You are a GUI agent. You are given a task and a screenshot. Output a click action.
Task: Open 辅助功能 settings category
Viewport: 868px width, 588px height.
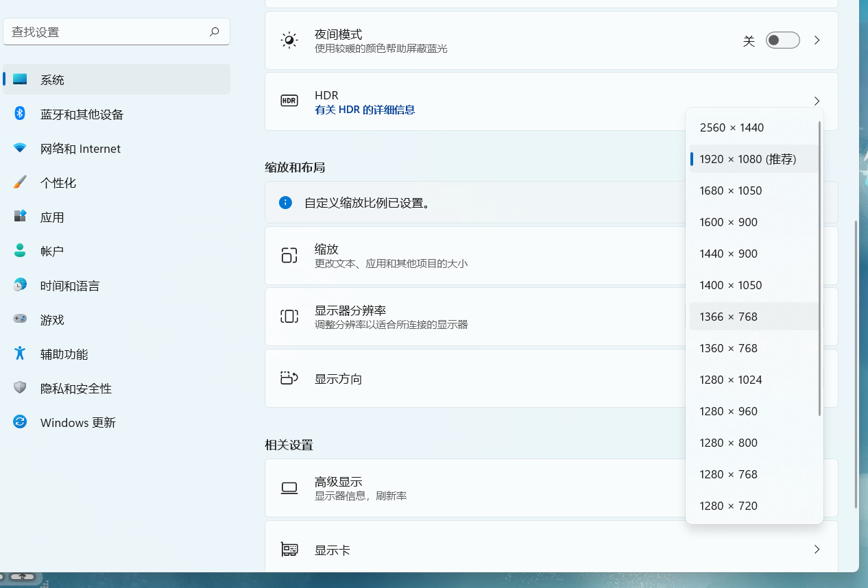[117, 354]
